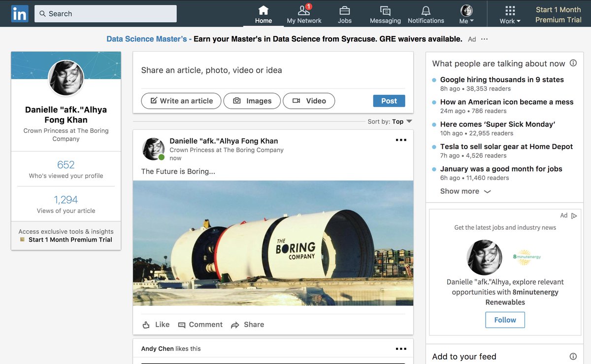This screenshot has width=591, height=364.
Task: Click the info icon beside What people are talking about
Action: pyautogui.click(x=573, y=63)
